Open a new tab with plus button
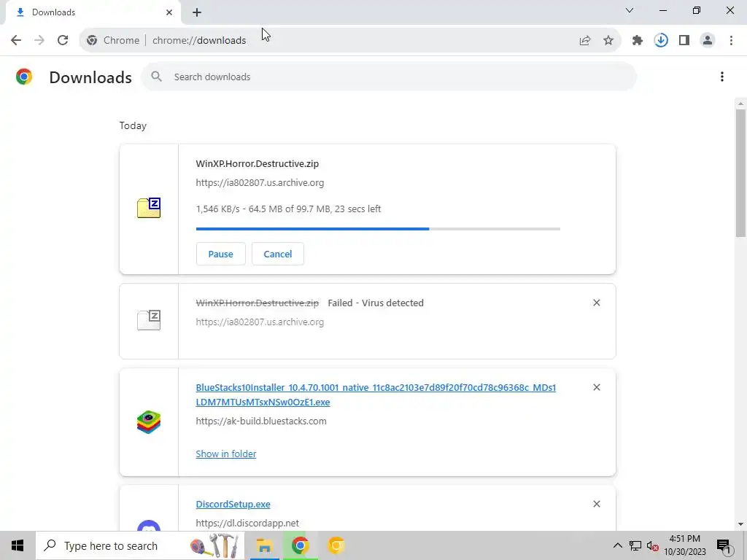Image resolution: width=747 pixels, height=560 pixels. point(197,13)
